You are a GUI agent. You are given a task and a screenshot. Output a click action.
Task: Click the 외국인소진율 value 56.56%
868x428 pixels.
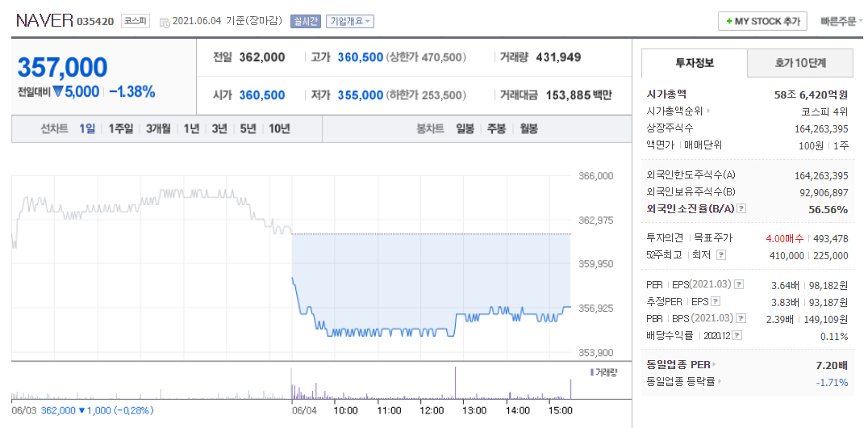827,209
